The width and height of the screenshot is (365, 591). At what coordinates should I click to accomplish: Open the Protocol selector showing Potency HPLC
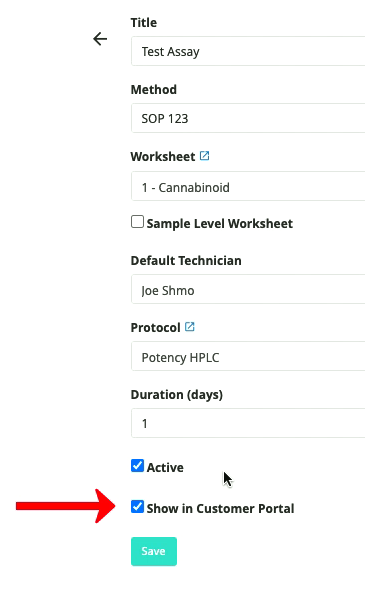[248, 357]
